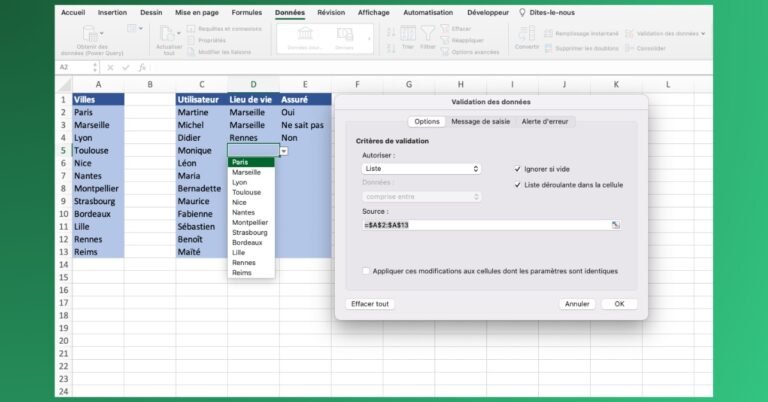The width and height of the screenshot is (768, 402).
Task: Click the fx insert function icon
Action: (143, 67)
